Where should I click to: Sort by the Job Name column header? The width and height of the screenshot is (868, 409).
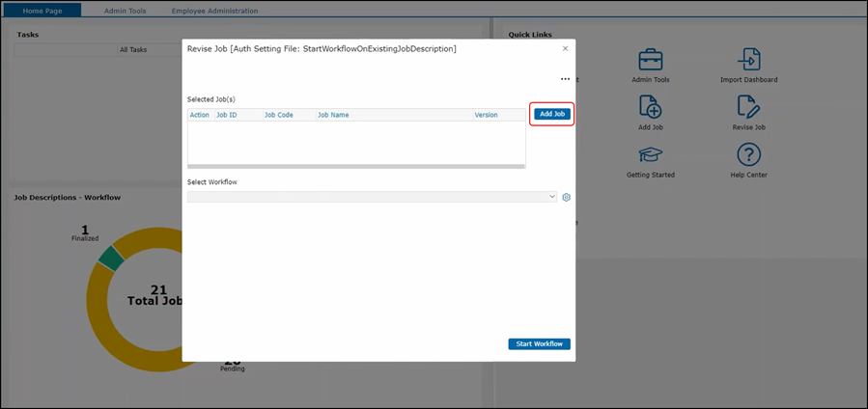(x=333, y=115)
